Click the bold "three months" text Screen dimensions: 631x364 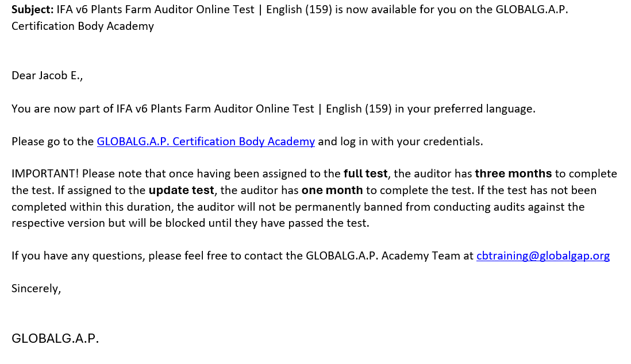513,173
